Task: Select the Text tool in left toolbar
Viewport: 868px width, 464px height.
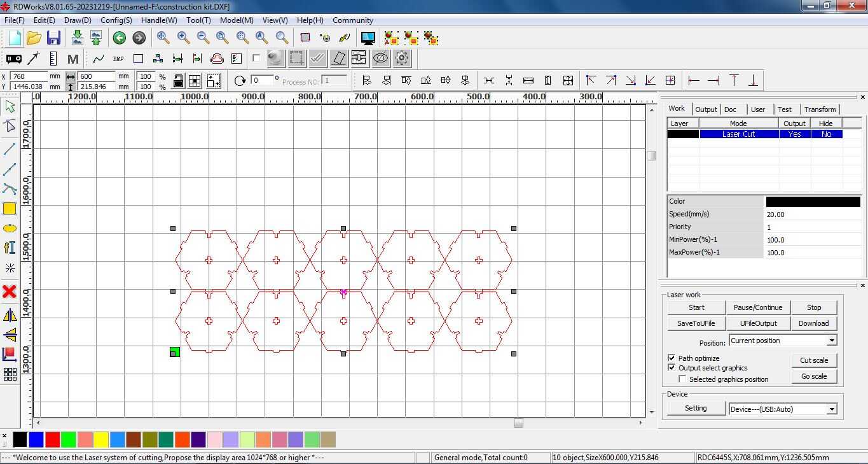Action: point(10,248)
